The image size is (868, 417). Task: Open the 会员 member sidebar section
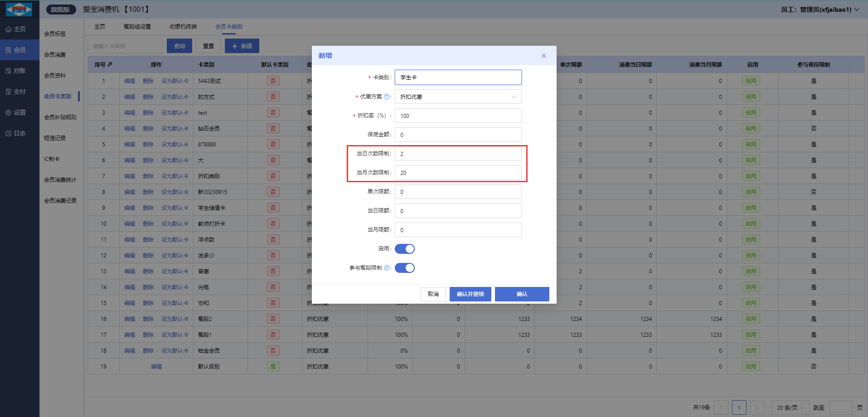coord(19,50)
